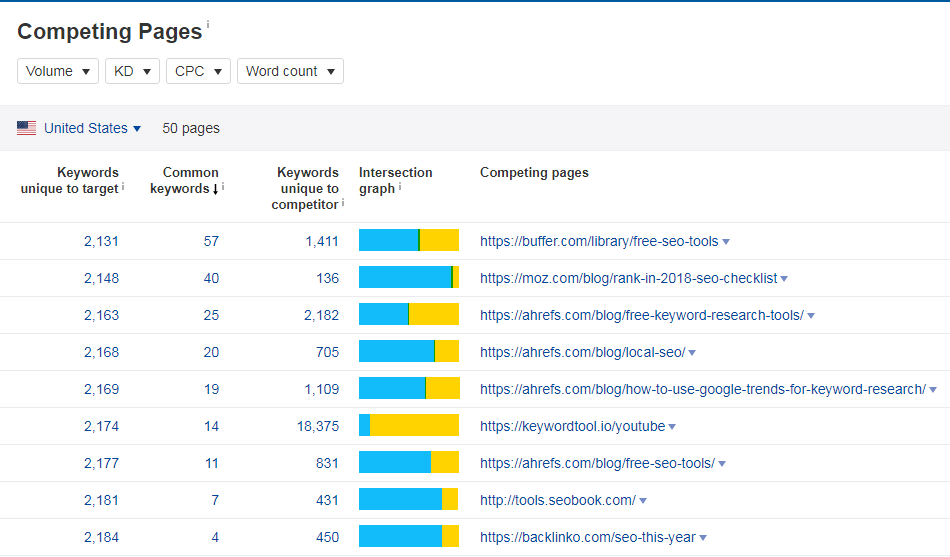
Task: Click info icon next to Common keywords
Action: 223,187
